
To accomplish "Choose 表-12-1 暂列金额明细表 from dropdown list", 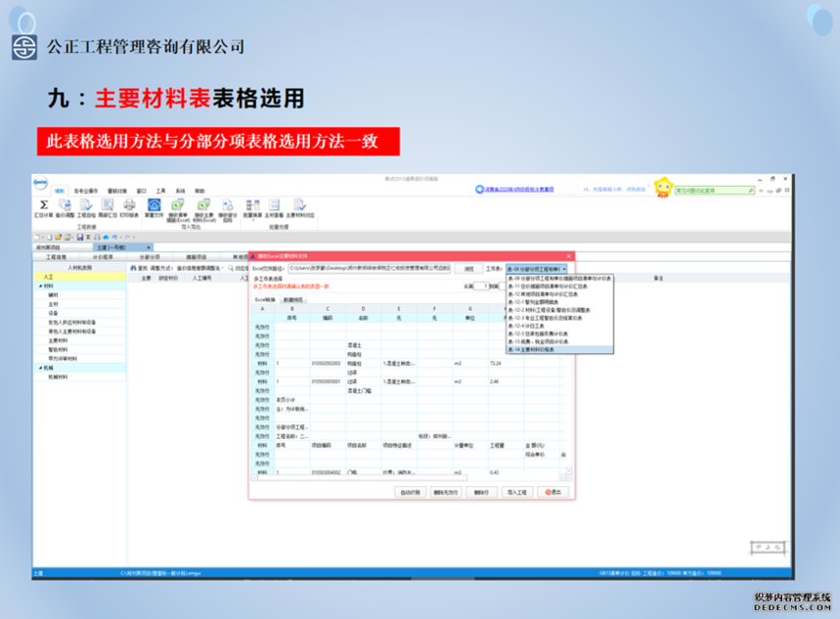I will tap(559, 302).
